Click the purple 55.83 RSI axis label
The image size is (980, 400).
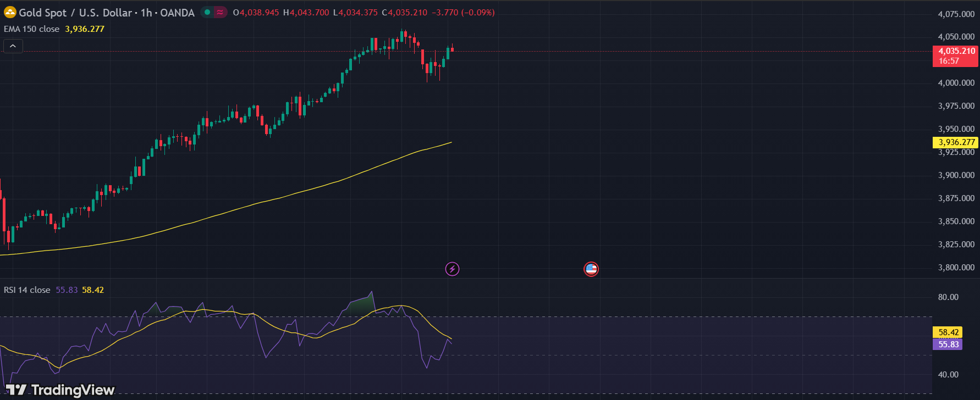point(948,345)
